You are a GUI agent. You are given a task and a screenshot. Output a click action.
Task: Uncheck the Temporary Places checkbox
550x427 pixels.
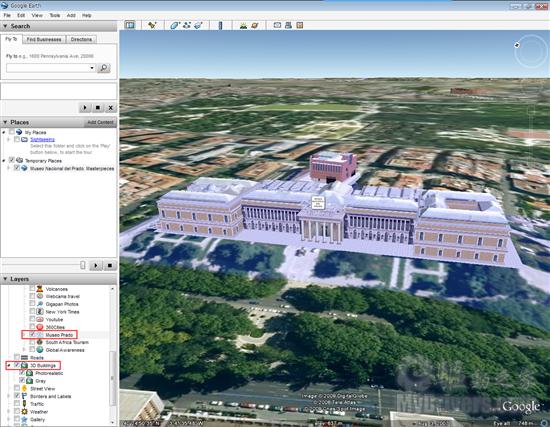(12, 160)
